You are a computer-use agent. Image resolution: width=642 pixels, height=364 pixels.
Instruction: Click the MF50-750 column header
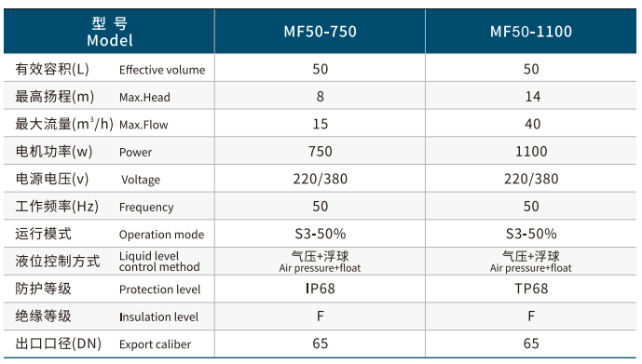(x=320, y=32)
